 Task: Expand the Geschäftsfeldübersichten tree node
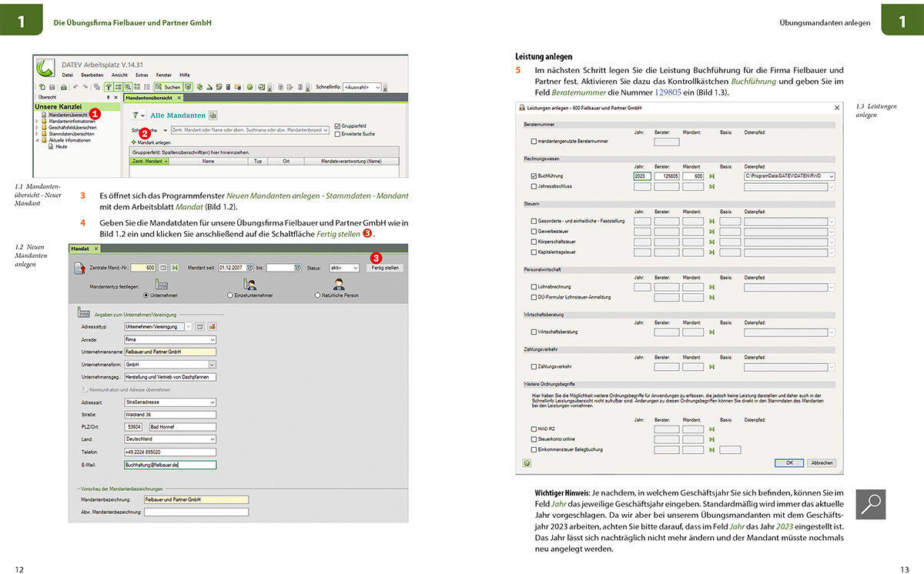(36, 128)
